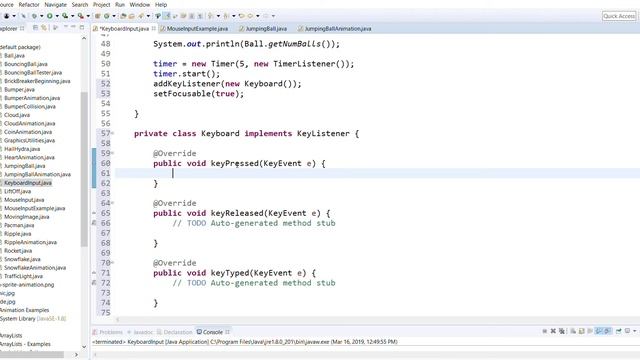Click the New Java Package icon

pyautogui.click(x=98, y=16)
